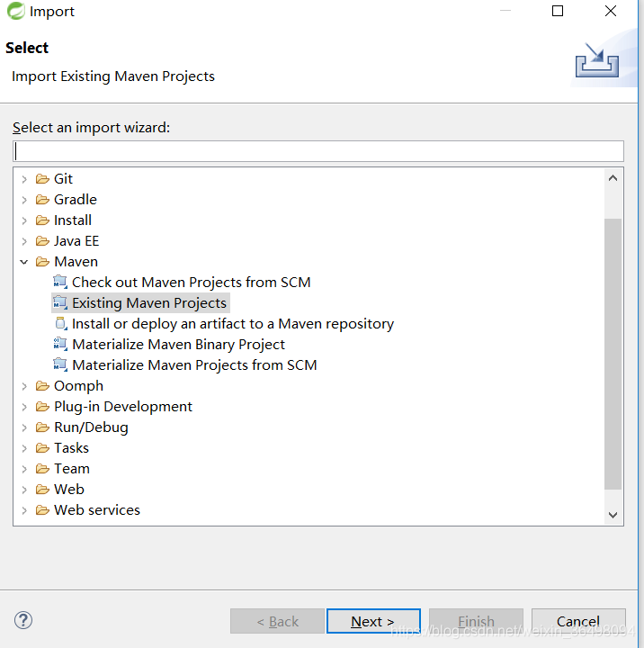The height and width of the screenshot is (648, 644).
Task: Click the Install folder icon
Action: (x=42, y=220)
